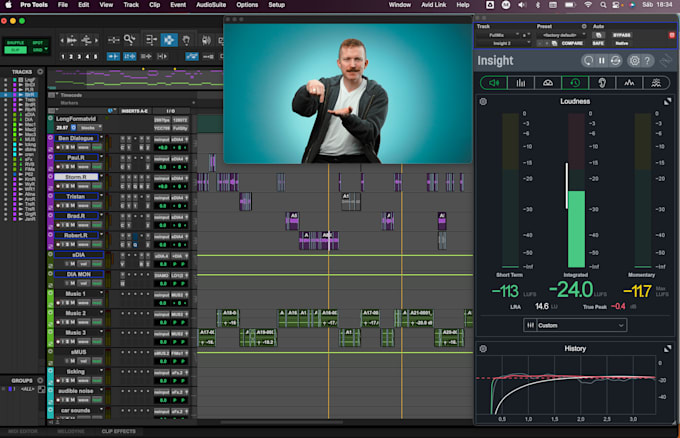Enable SHUFFLE edit mode
This screenshot has height=438, width=680.
(16, 42)
